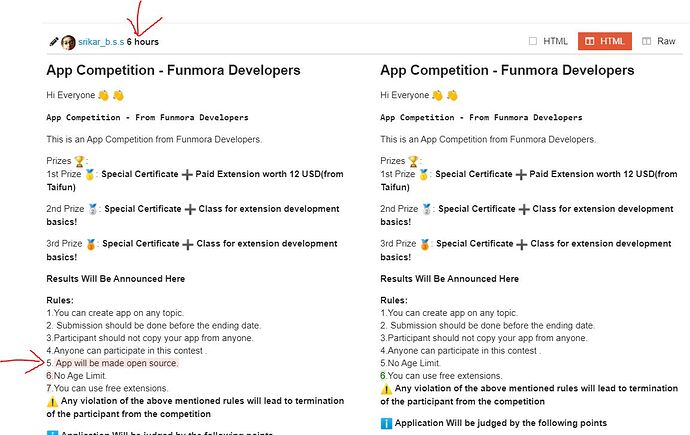Click the pencil edit icon beside the avatar
The width and height of the screenshot is (690, 435).
[53, 42]
